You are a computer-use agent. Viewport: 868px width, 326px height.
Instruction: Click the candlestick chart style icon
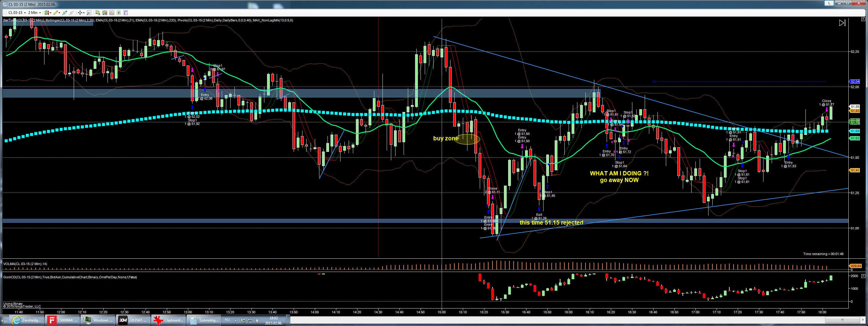(47, 13)
